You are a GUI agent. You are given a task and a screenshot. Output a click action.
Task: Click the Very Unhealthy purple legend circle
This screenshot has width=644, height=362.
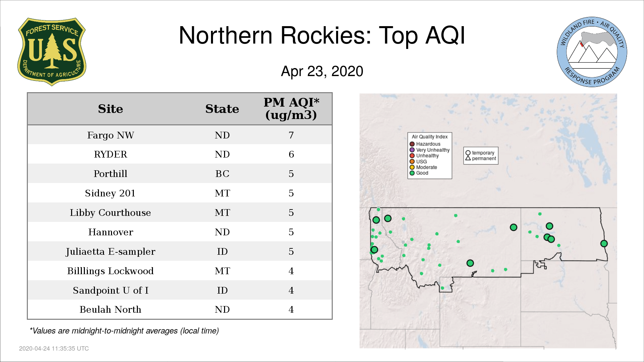[412, 150]
